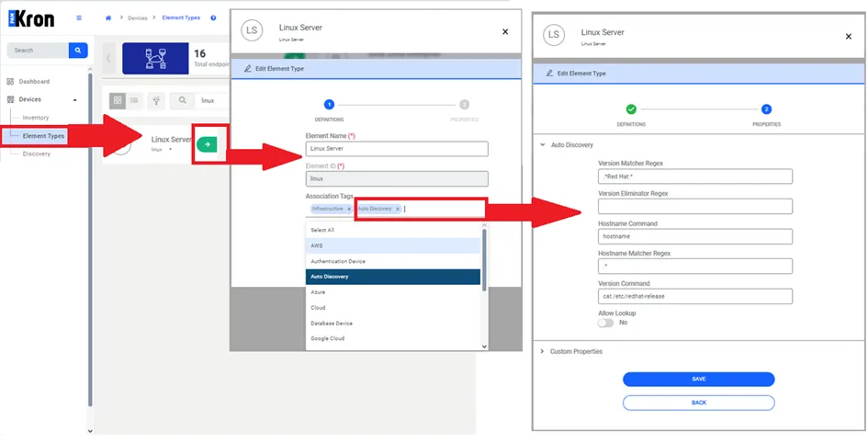This screenshot has height=444, width=868.
Task: Click step 2 circle in Properties dialog
Action: [766, 109]
